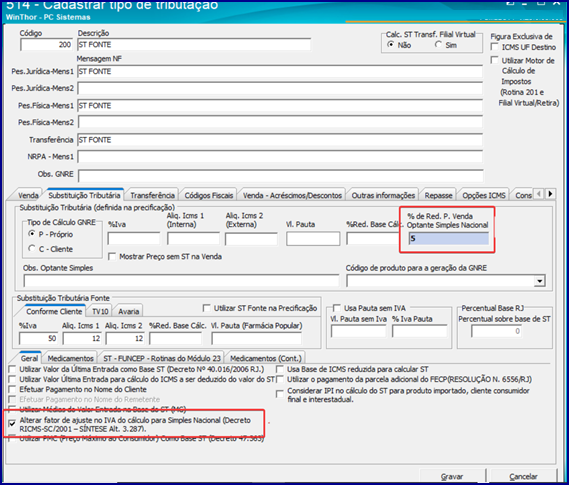This screenshot has height=485, width=569.
Task: Click Pes.Jurídica-Mens1 field
Action: [x=280, y=71]
